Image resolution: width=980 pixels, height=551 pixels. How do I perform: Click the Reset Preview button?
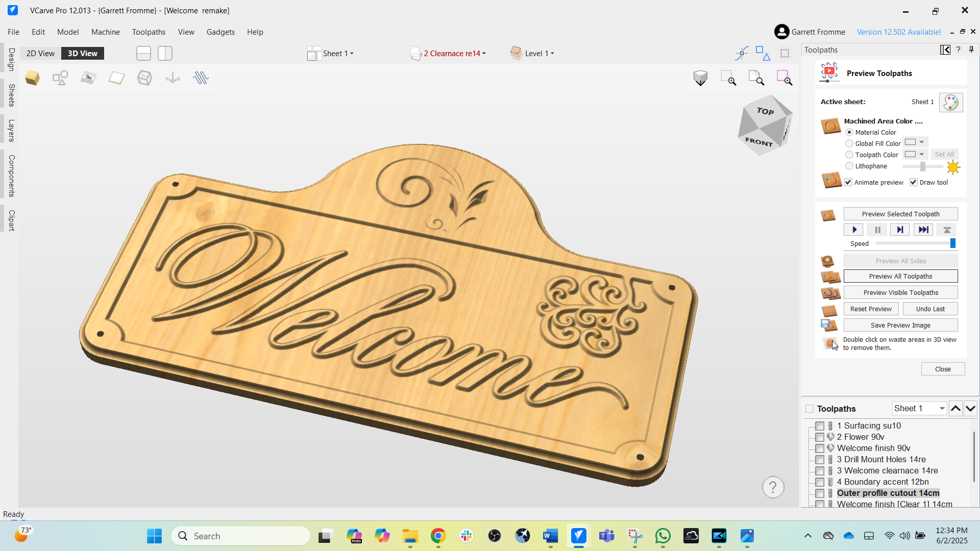871,309
